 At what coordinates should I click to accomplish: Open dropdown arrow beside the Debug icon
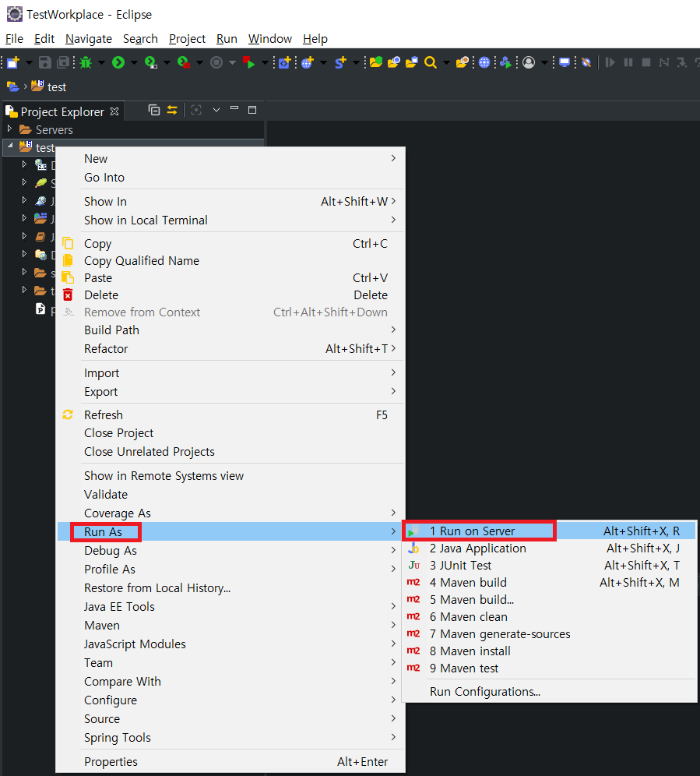coord(101,63)
